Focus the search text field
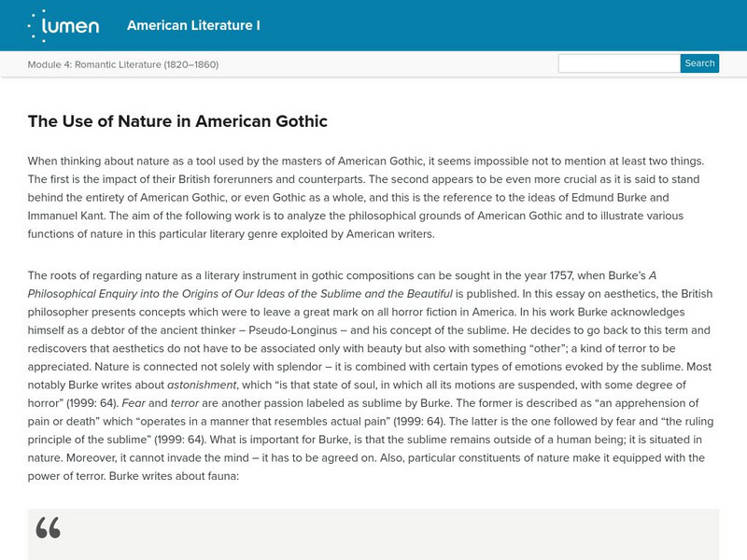This screenshot has width=747, height=560. 618,64
